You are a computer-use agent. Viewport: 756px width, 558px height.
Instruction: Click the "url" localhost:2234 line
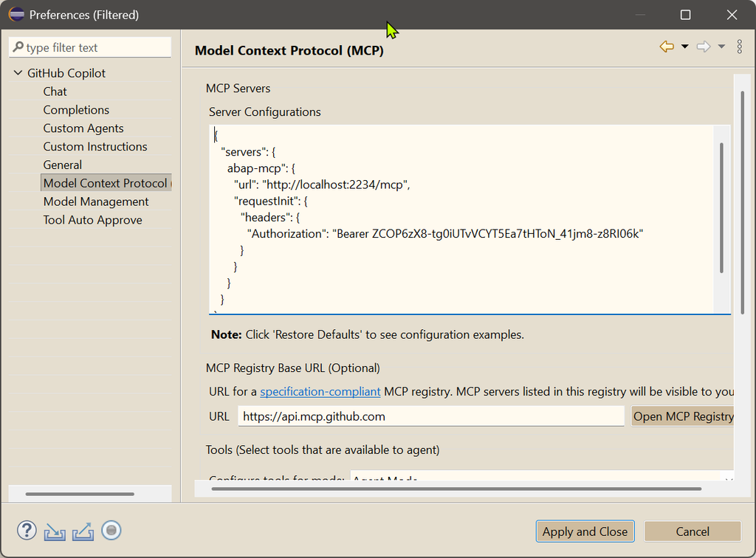coord(322,185)
